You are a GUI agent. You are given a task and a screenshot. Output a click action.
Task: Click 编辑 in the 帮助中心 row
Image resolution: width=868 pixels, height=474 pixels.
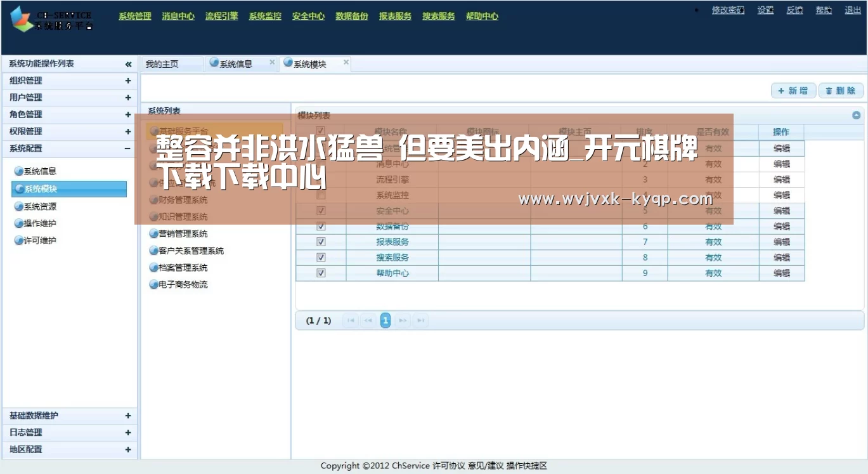(x=782, y=273)
